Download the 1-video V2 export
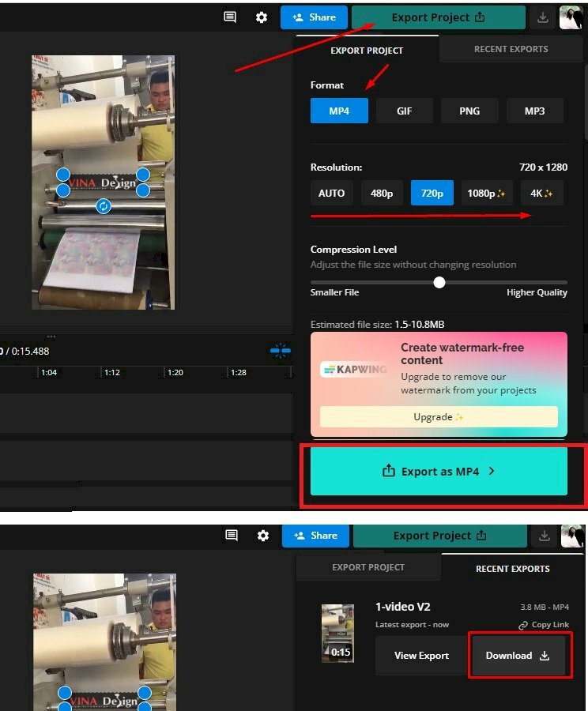 [x=518, y=656]
